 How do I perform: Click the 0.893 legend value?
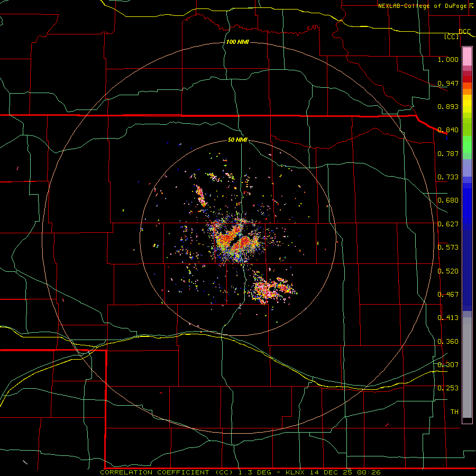[x=448, y=106]
